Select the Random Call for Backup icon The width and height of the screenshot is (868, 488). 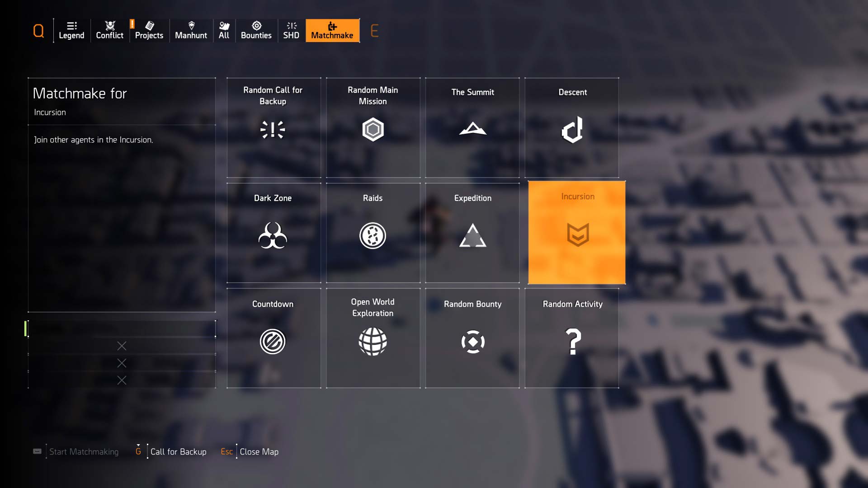pyautogui.click(x=272, y=129)
